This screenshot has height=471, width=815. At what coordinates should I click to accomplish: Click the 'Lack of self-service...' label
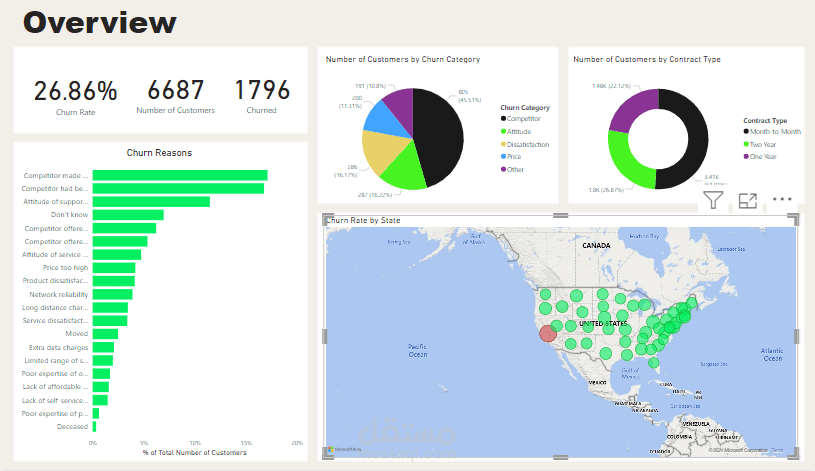click(x=55, y=400)
